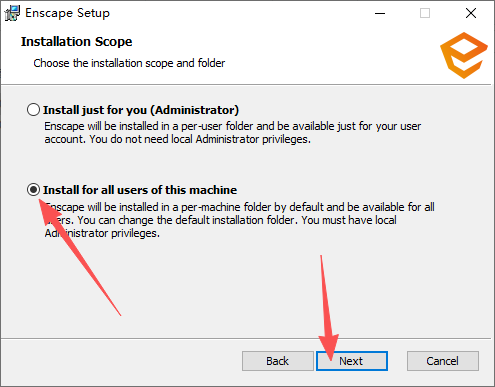Minimize the Enscape Setup window
Viewport: 495px width, 387px height.
(380, 13)
